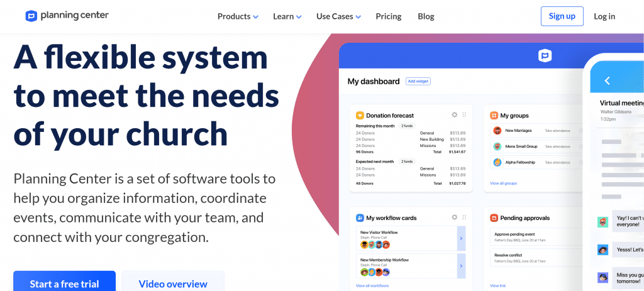Screen dimensions: 644x291
Task: Click View link under Pending approvals
Action: pyautogui.click(x=498, y=286)
